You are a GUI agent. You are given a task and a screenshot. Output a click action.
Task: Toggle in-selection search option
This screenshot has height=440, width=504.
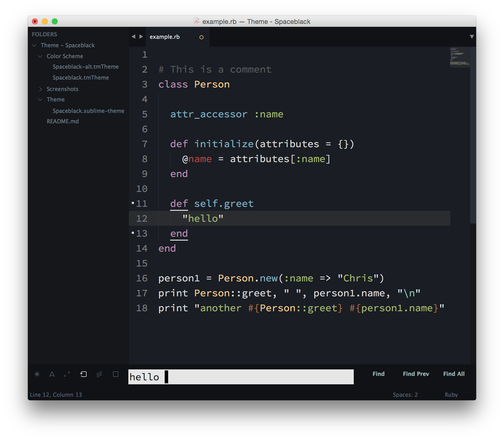coord(99,374)
